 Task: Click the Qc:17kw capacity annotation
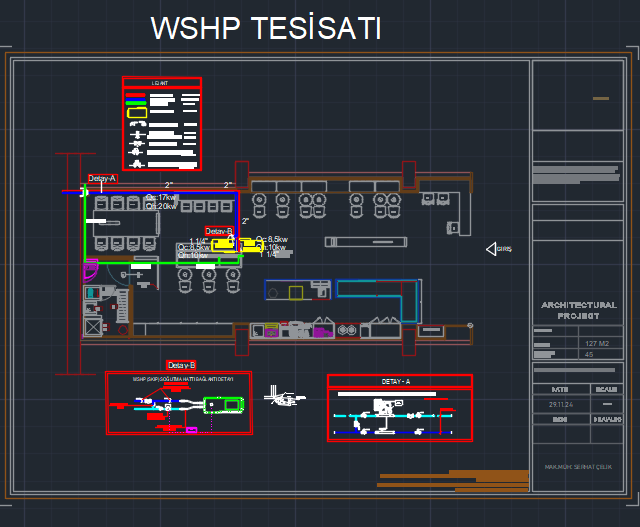coord(161,198)
